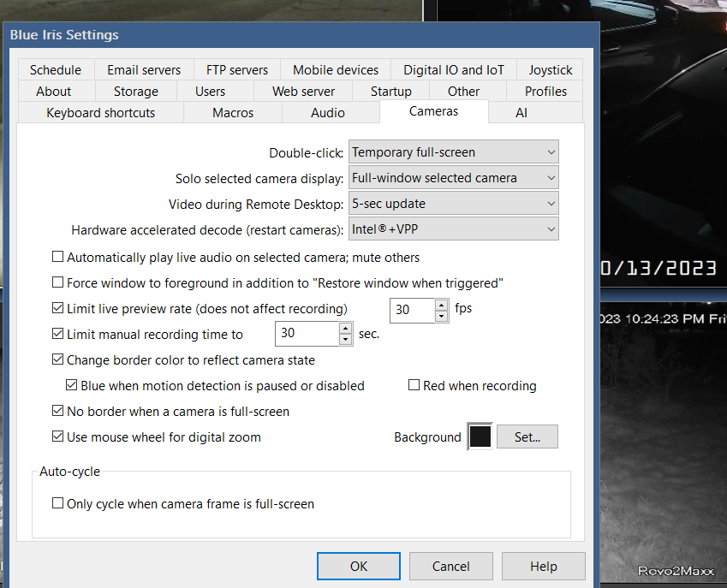
Task: Confirm settings with OK button
Action: [x=359, y=567]
